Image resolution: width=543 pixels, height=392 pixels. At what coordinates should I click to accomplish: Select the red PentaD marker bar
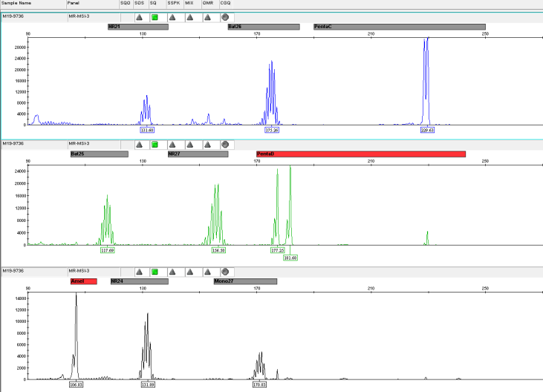click(360, 154)
